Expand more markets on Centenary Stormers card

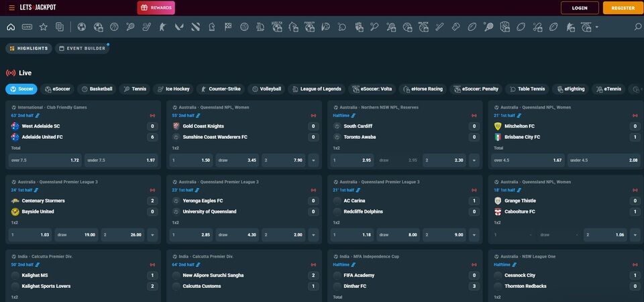point(152,235)
